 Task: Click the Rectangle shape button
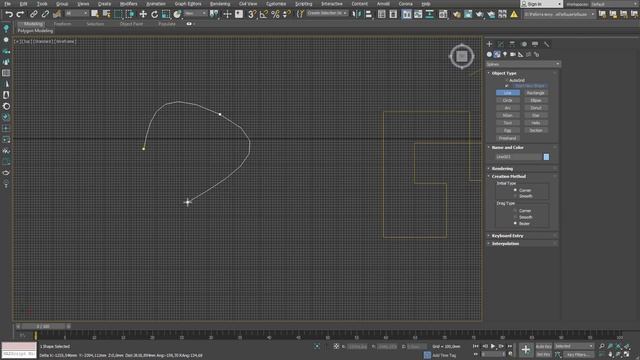536,93
